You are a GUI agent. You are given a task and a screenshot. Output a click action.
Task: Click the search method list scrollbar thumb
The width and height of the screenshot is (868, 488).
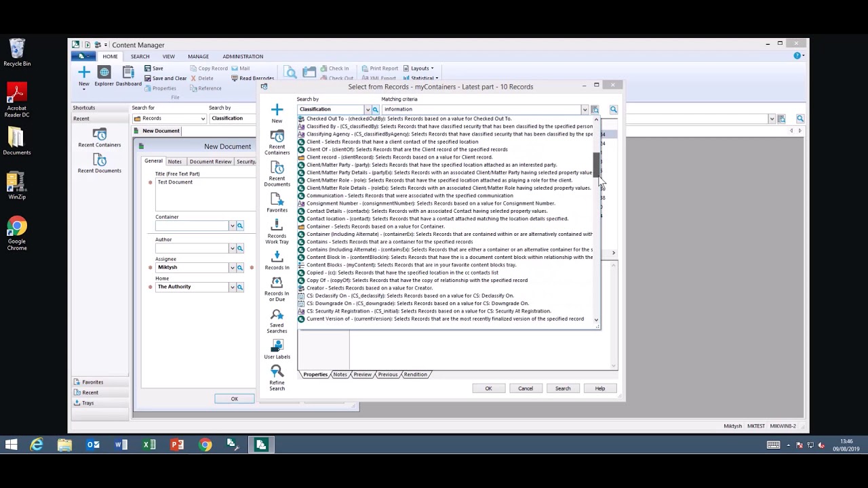click(597, 165)
